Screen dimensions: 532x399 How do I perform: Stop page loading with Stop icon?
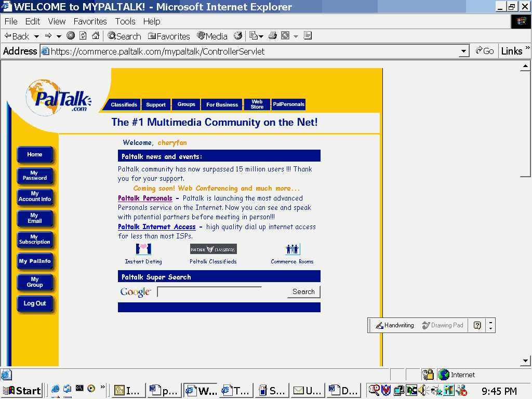coord(71,35)
